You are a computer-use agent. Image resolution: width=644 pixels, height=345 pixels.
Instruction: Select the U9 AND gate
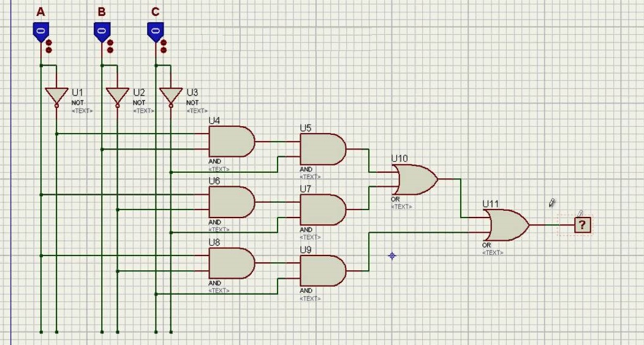322,271
